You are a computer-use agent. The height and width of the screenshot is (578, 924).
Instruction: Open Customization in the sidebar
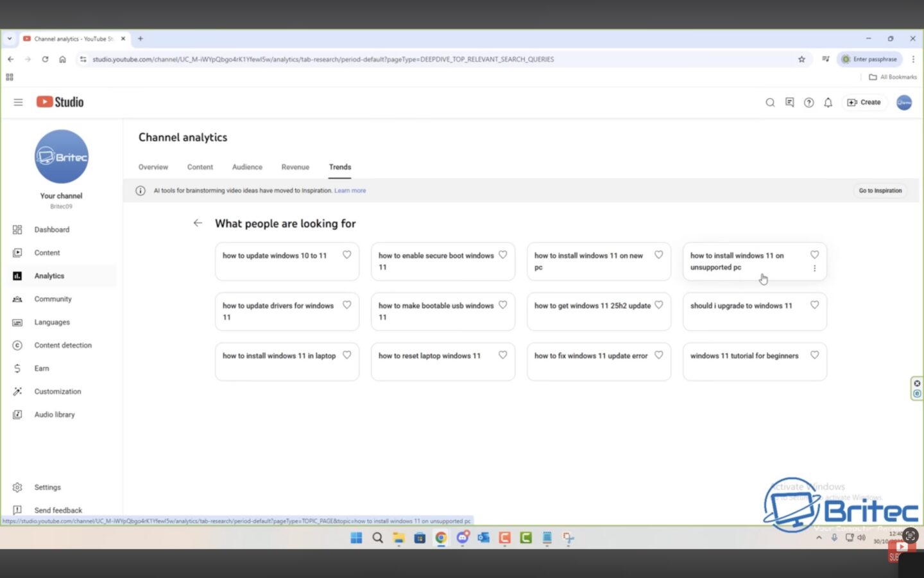57,392
